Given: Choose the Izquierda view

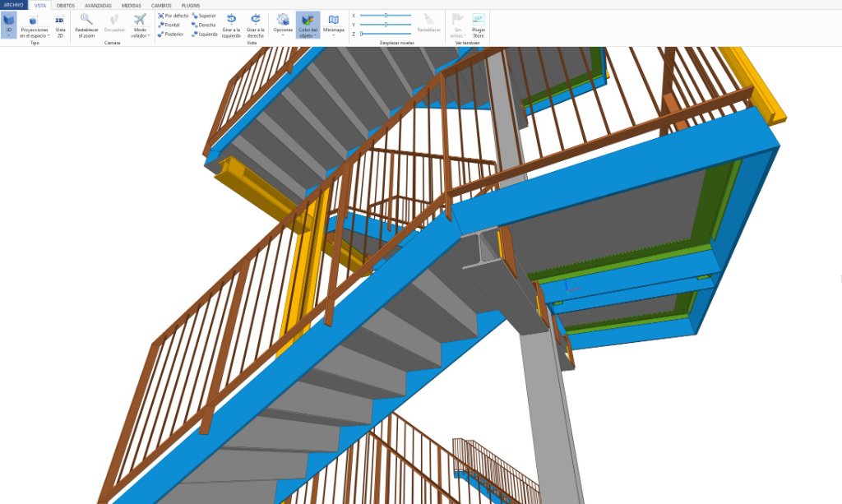Looking at the screenshot, I should click(x=205, y=35).
